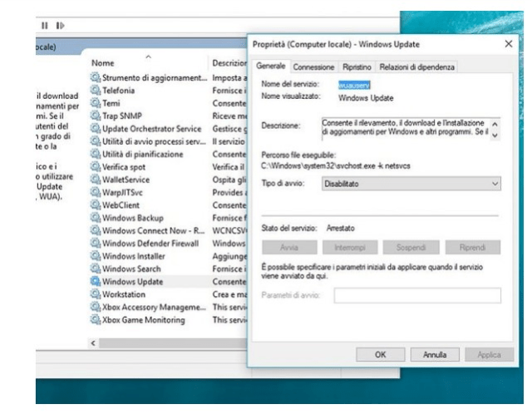Open the Ripristino tab

[356, 67]
